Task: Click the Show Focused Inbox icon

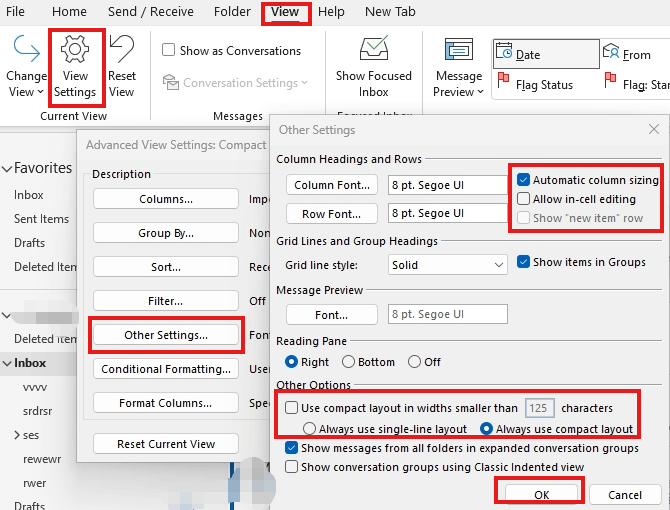Action: click(x=374, y=48)
